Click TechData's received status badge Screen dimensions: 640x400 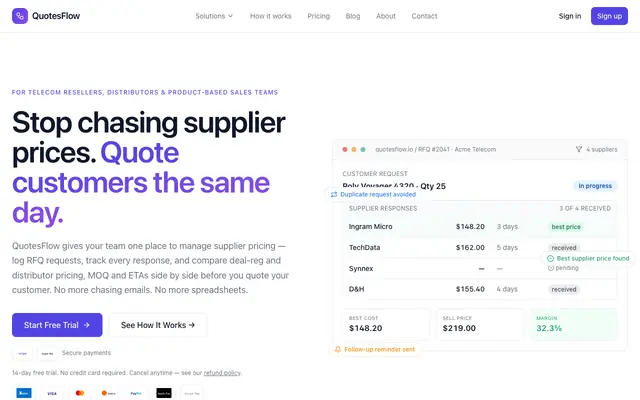(564, 248)
